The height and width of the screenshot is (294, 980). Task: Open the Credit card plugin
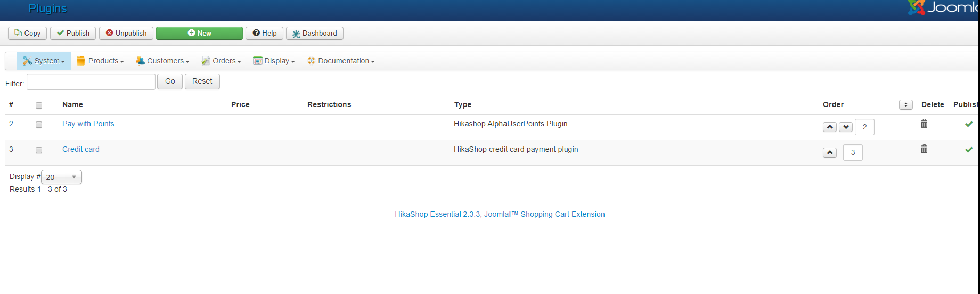coord(81,149)
